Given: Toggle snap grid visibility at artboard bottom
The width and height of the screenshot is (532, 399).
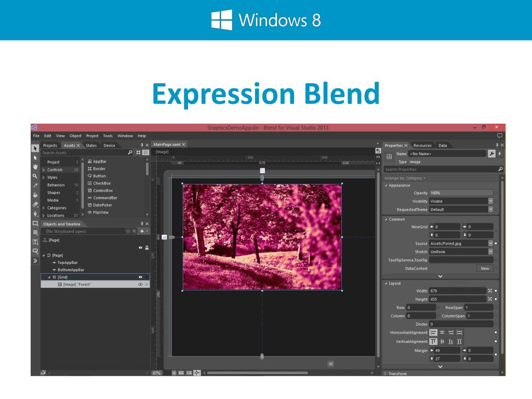Looking at the screenshot, I should (x=181, y=373).
